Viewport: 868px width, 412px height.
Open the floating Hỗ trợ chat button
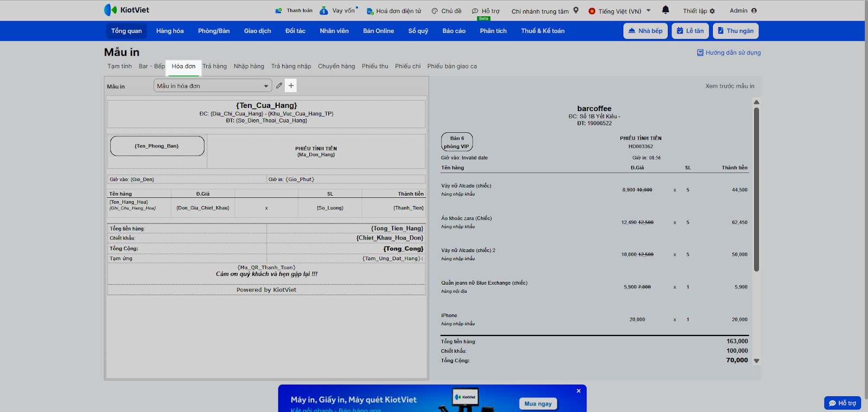tap(843, 403)
